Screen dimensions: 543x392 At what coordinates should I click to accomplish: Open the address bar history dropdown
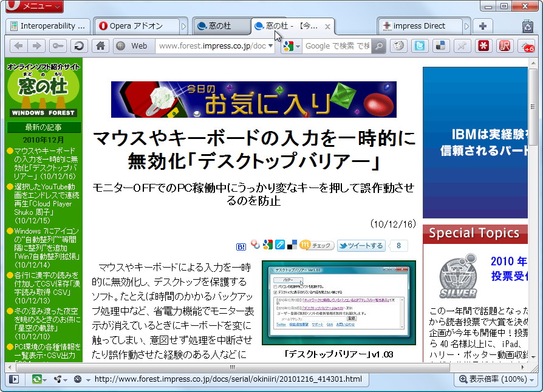tap(270, 46)
